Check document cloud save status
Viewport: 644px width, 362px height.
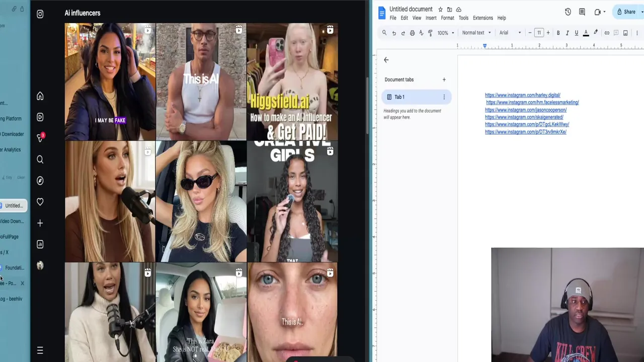(458, 10)
